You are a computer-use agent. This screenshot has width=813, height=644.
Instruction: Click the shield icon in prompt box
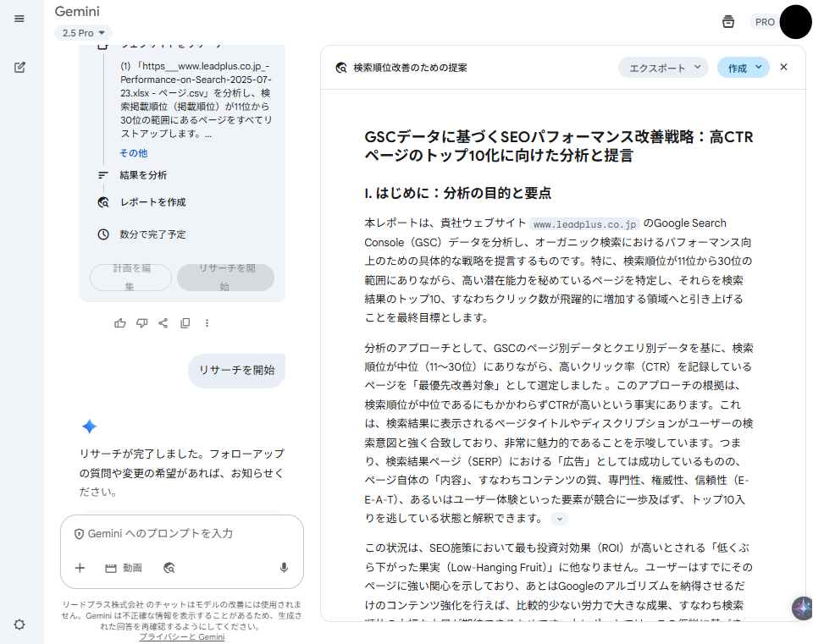click(79, 534)
